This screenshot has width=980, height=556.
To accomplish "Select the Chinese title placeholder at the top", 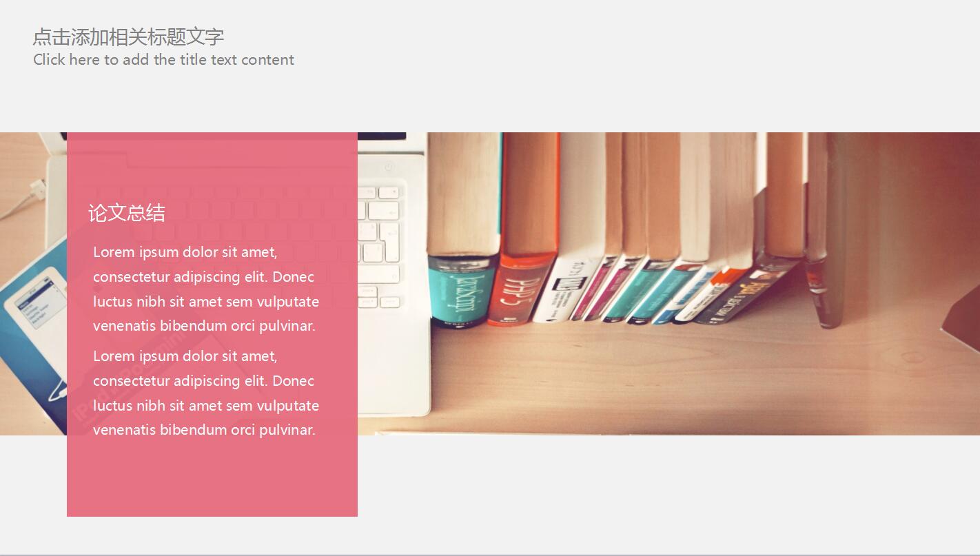I will (128, 37).
